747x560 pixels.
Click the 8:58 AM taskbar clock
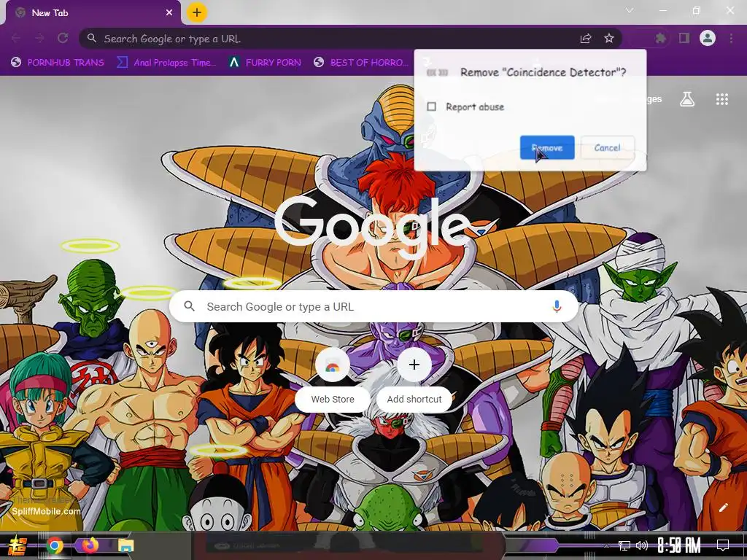(x=679, y=545)
